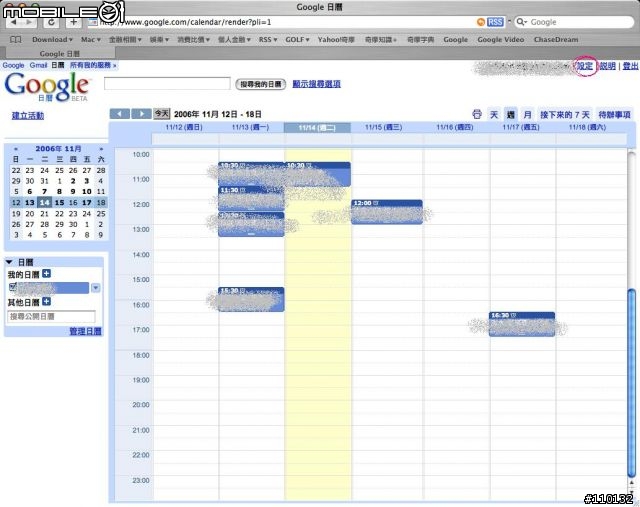This screenshot has height=507, width=640.
Task: Click the 建立活動 create event link
Action: (28, 116)
